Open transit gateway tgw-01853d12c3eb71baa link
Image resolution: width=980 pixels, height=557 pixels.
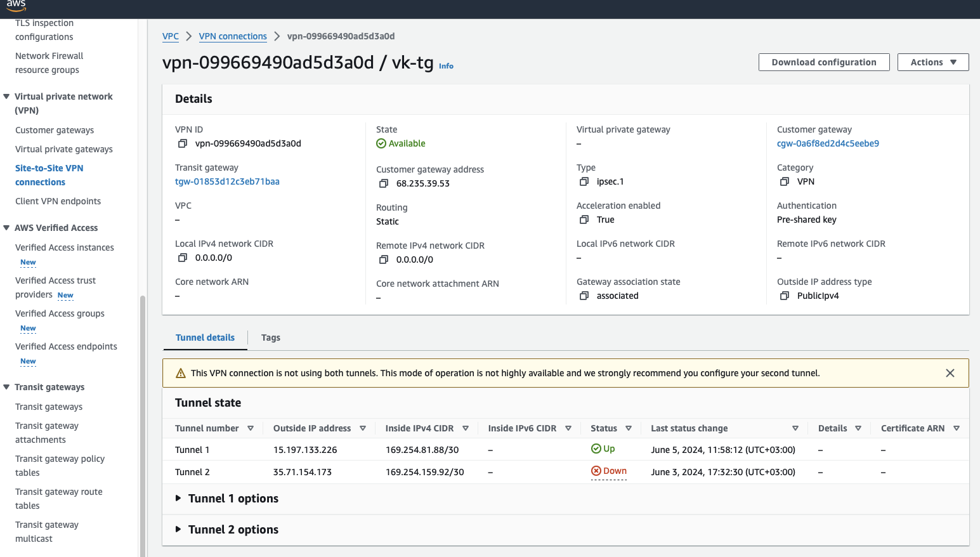point(227,181)
